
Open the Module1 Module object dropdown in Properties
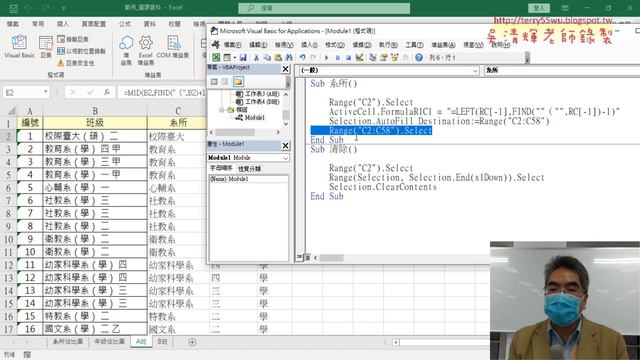pyautogui.click(x=285, y=158)
